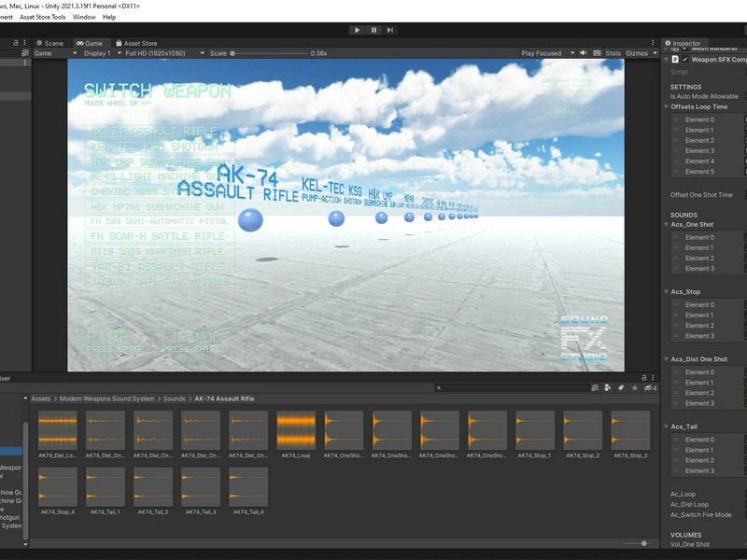Image resolution: width=747 pixels, height=560 pixels.
Task: Click Element 0 handle in Acs_Tail
Action: pos(675,440)
